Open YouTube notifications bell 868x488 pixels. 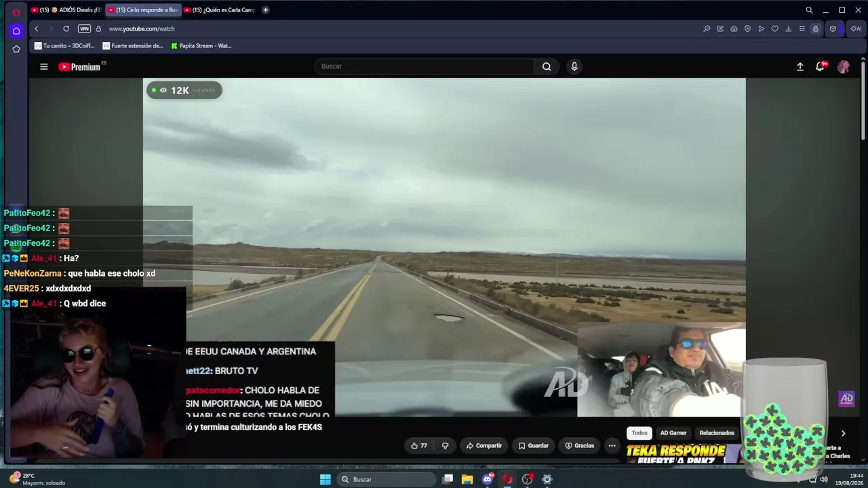(821, 66)
